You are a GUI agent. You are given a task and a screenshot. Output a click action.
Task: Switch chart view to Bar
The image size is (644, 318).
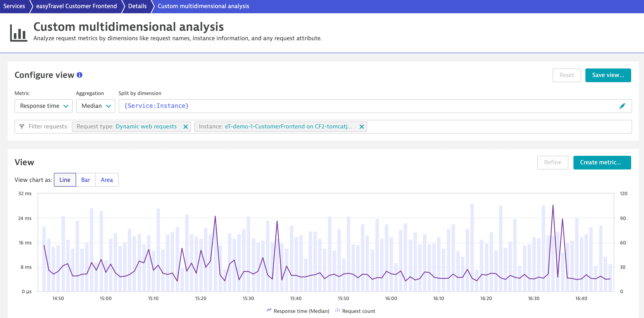[86, 180]
